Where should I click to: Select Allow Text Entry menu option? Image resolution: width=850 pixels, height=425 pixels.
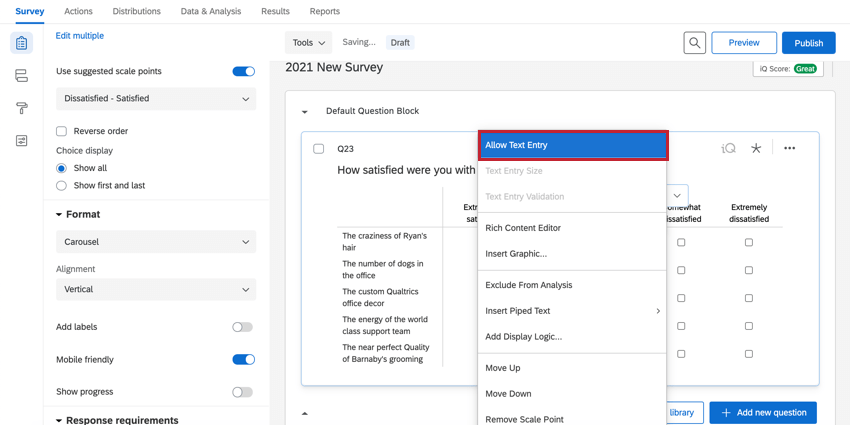pos(572,145)
